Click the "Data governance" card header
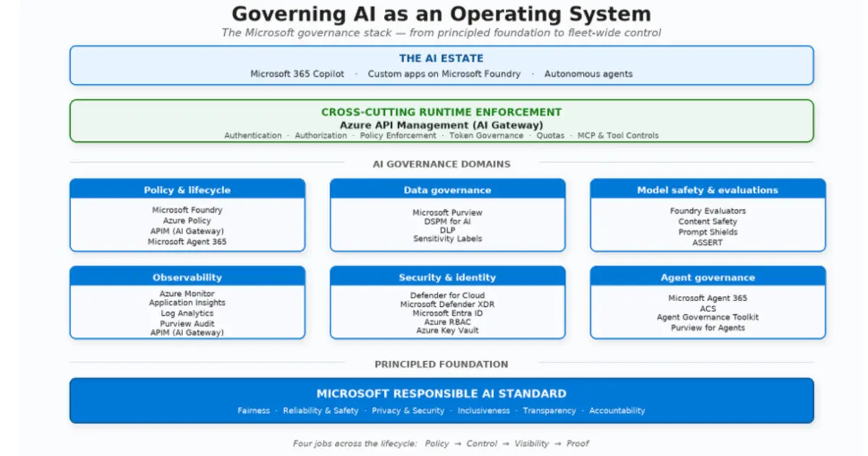 coord(448,190)
